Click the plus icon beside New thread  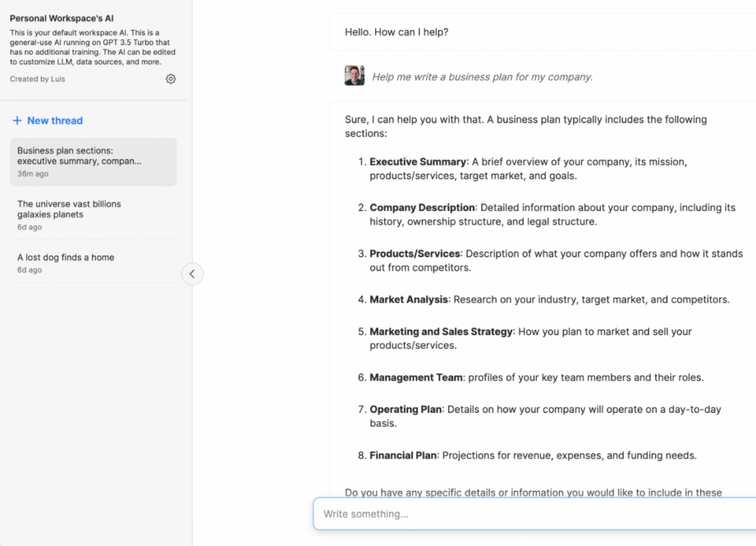pyautogui.click(x=17, y=120)
